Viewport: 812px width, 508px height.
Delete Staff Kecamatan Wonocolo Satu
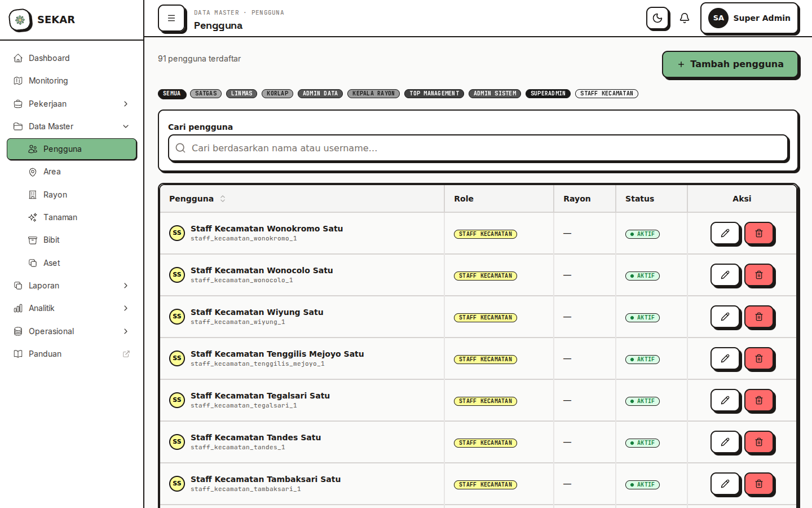click(759, 275)
